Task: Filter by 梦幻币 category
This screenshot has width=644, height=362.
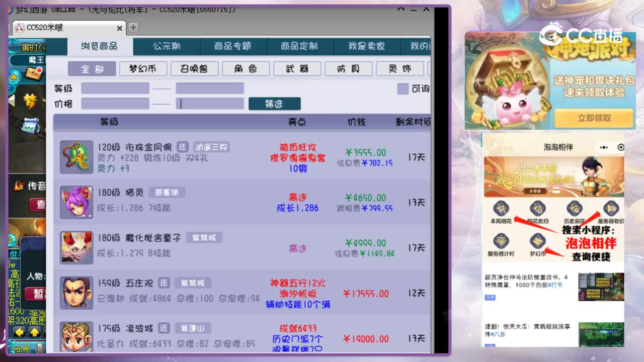Action: [x=143, y=69]
